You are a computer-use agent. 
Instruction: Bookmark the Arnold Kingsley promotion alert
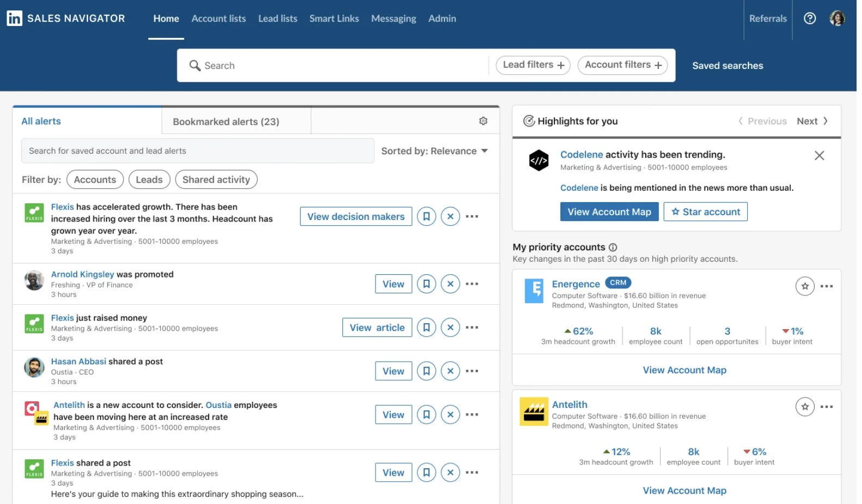(427, 284)
